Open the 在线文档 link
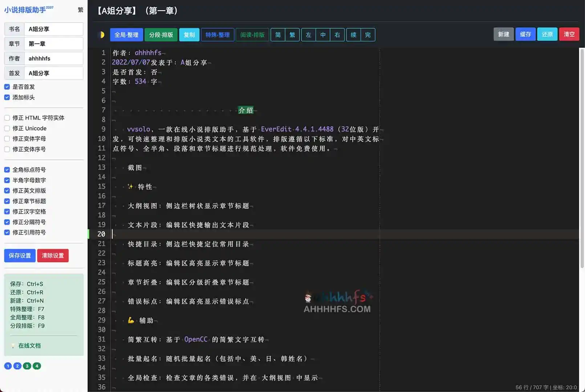This screenshot has width=585, height=392. [29, 346]
